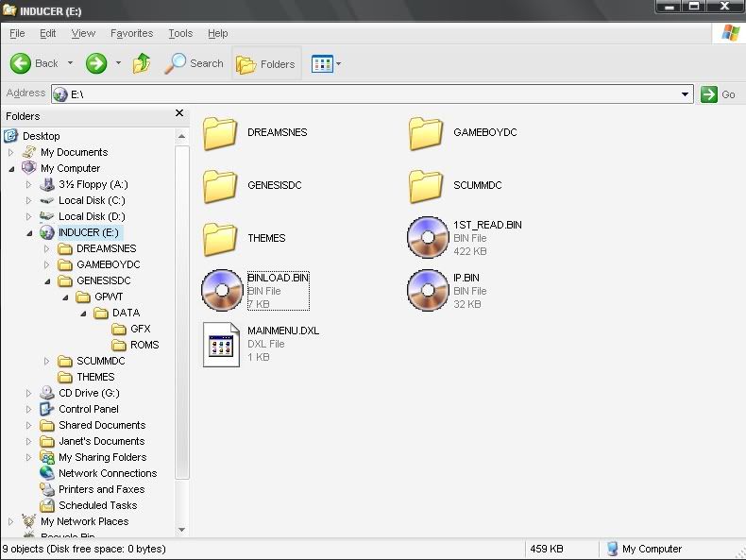Screen dimensions: 746x560
Task: Click the green Forward arrow button
Action: tap(96, 63)
